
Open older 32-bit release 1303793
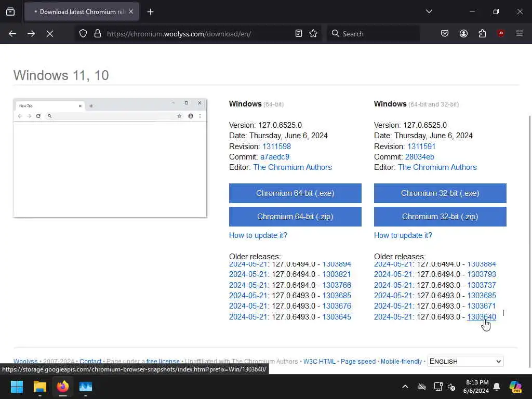pyautogui.click(x=482, y=274)
